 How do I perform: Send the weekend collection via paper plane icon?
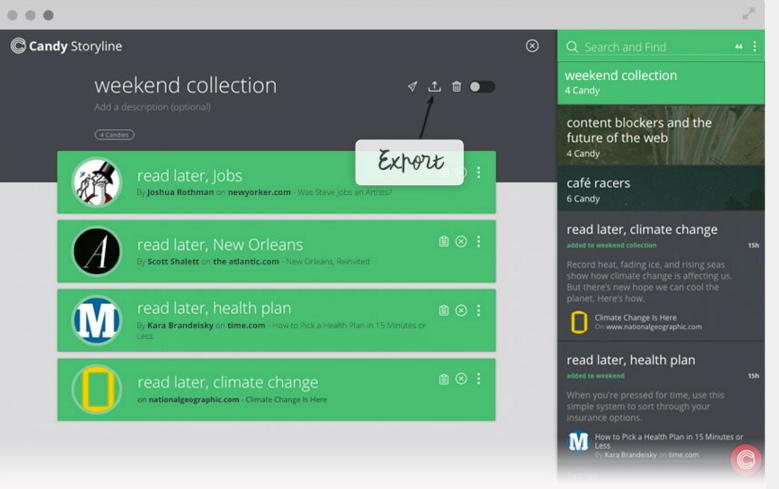412,86
